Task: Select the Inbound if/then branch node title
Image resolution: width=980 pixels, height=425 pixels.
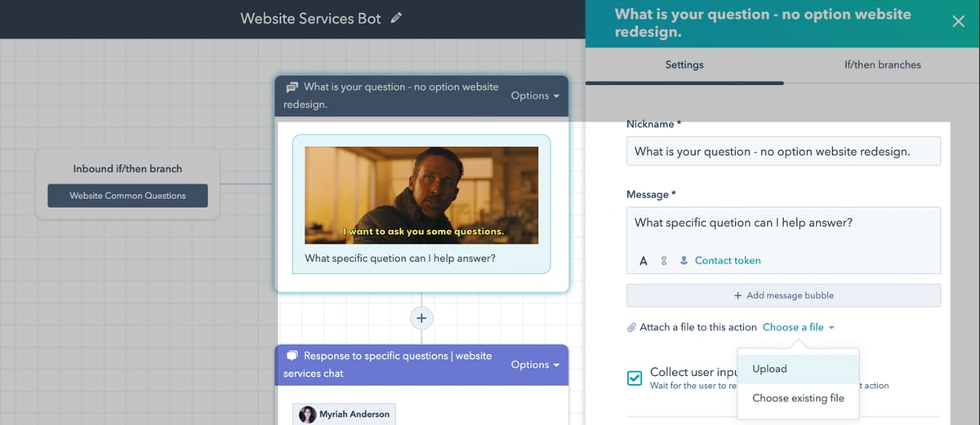Action: click(127, 169)
